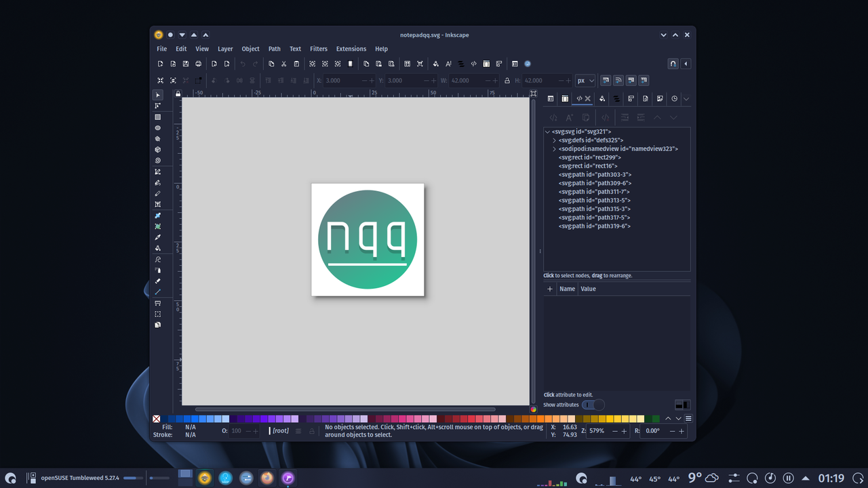Open the px units dropdown
Image resolution: width=868 pixels, height=488 pixels.
pyautogui.click(x=585, y=80)
